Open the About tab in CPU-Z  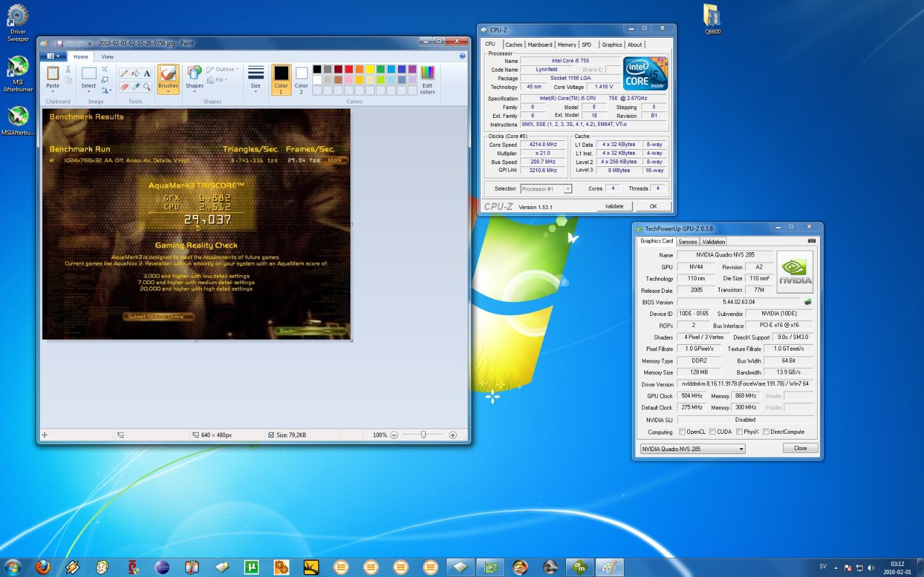(635, 44)
